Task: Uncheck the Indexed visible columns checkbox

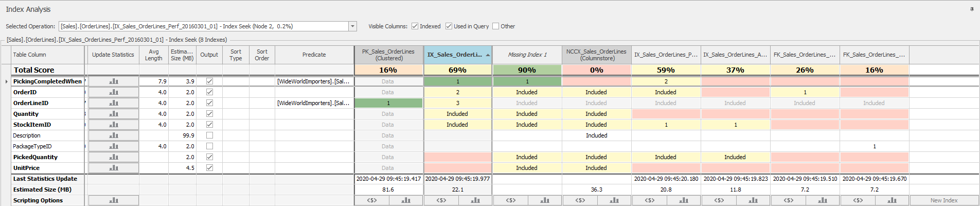Action: 415,26
